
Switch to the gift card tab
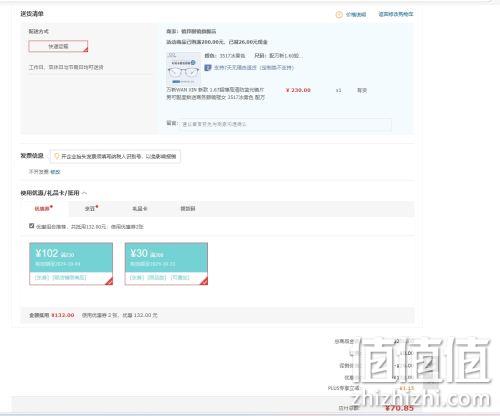tap(140, 209)
